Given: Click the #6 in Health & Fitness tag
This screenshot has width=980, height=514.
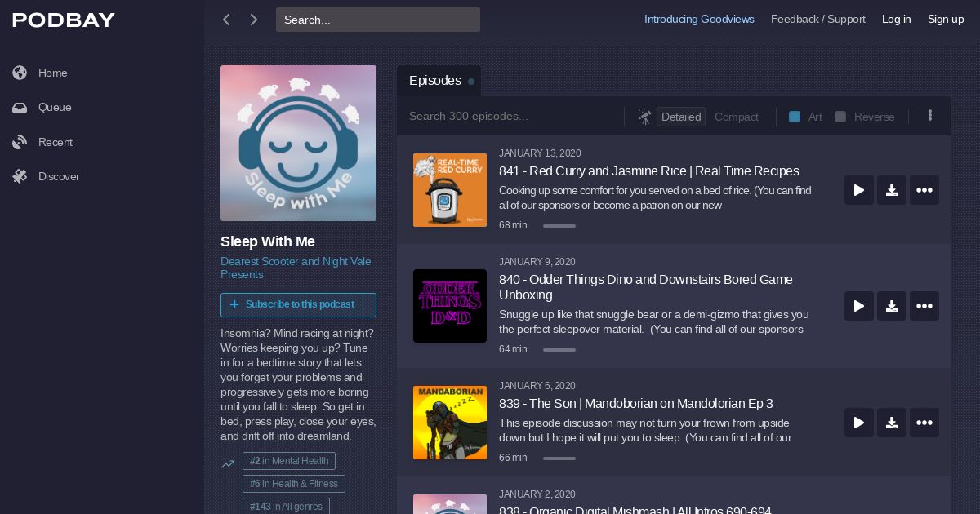Looking at the screenshot, I should 294,484.
